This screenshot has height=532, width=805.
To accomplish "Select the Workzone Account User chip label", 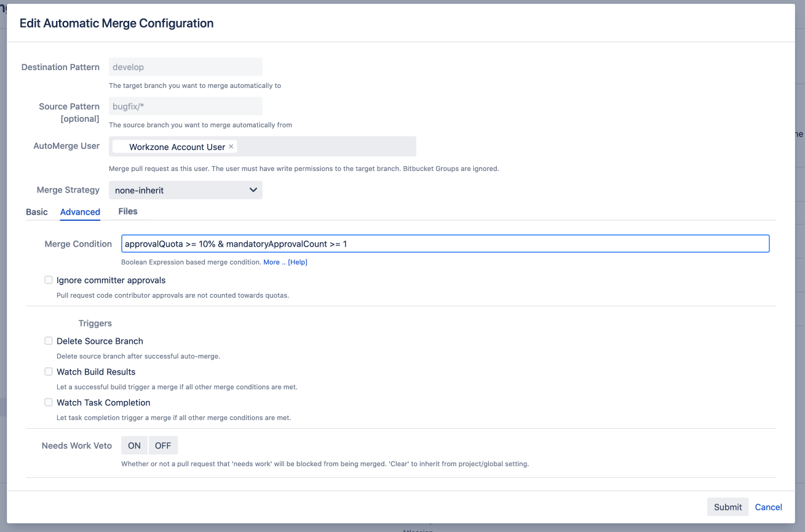I will [177, 147].
